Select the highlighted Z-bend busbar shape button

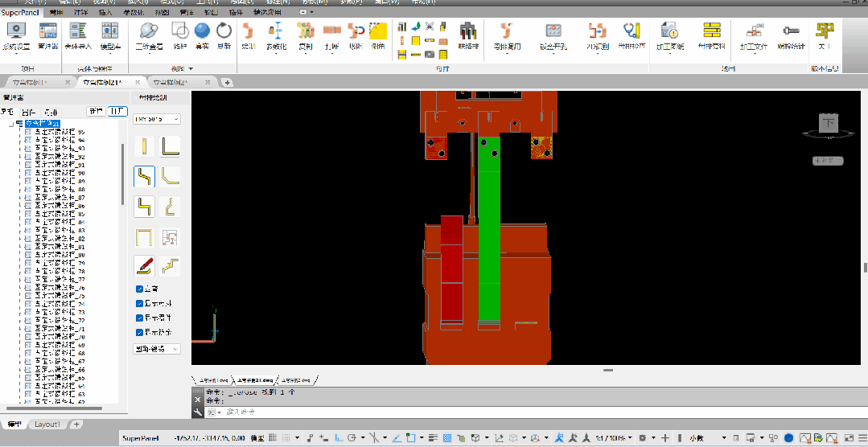pyautogui.click(x=145, y=177)
